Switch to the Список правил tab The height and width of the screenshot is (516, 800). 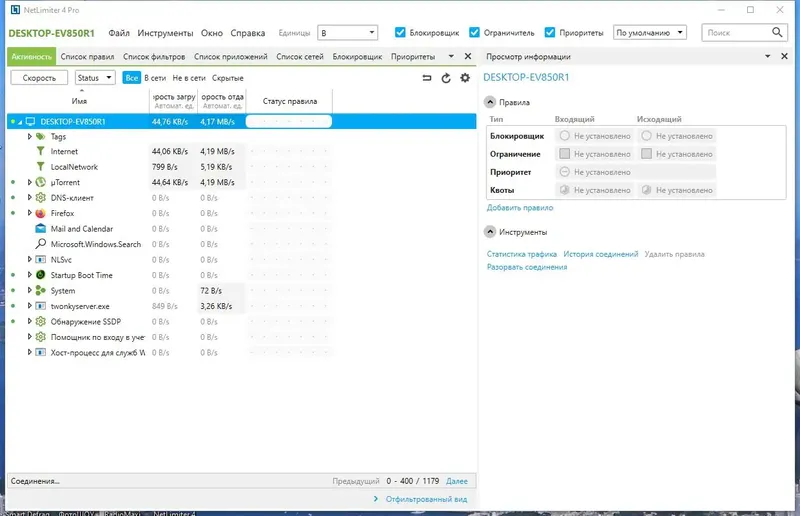pos(87,57)
